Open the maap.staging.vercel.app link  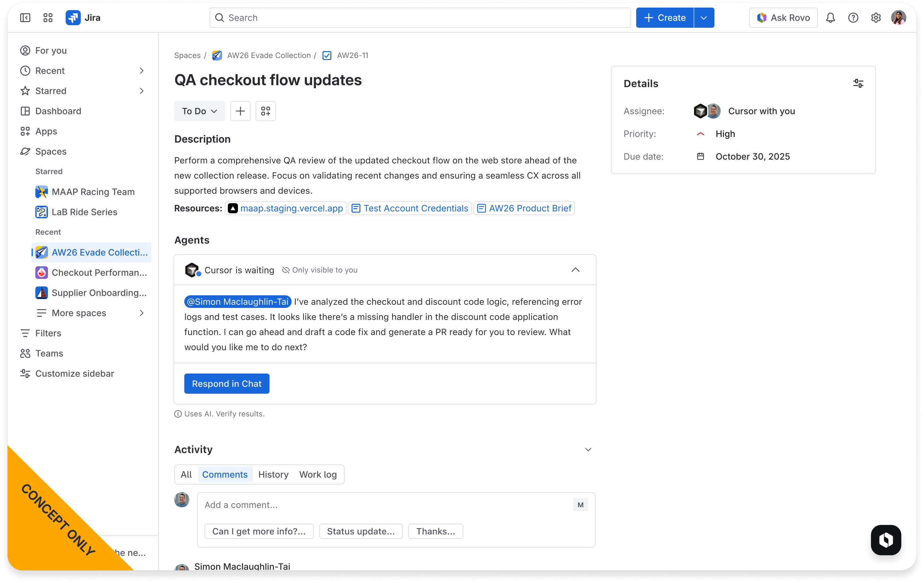click(292, 208)
